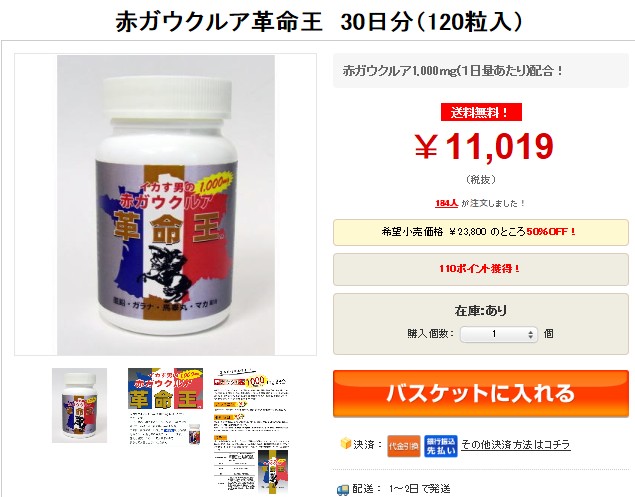635x497 pixels.
Task: Select the 代金引換 payment icon
Action: coord(403,446)
